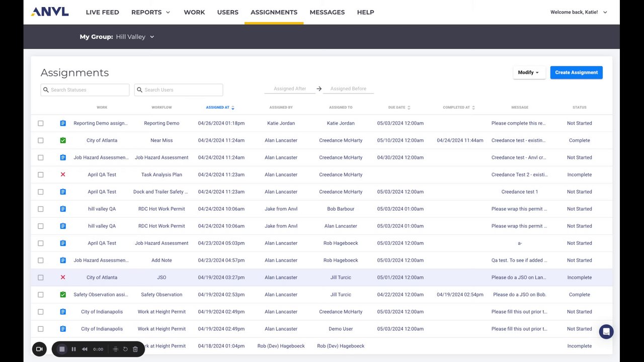Click 'Demo User' assignee name

(341, 329)
